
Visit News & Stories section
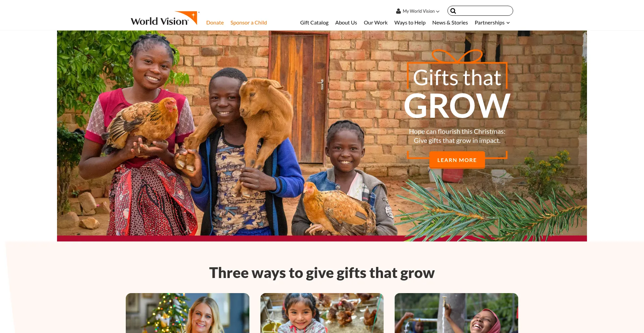[450, 22]
